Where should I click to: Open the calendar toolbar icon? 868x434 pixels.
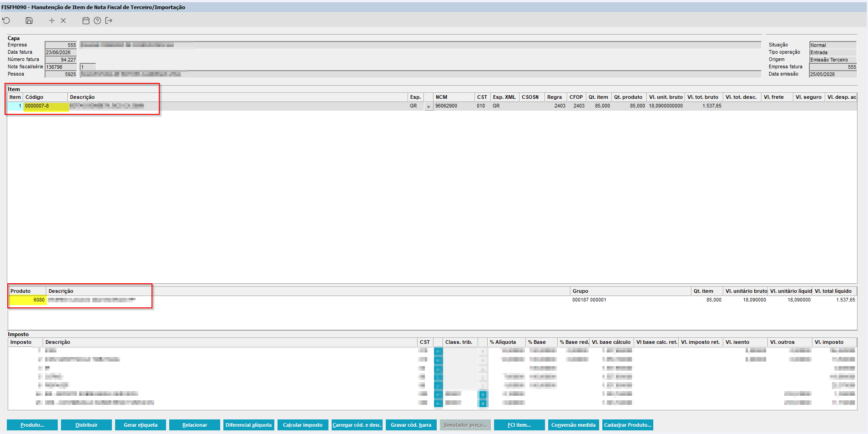tap(86, 20)
